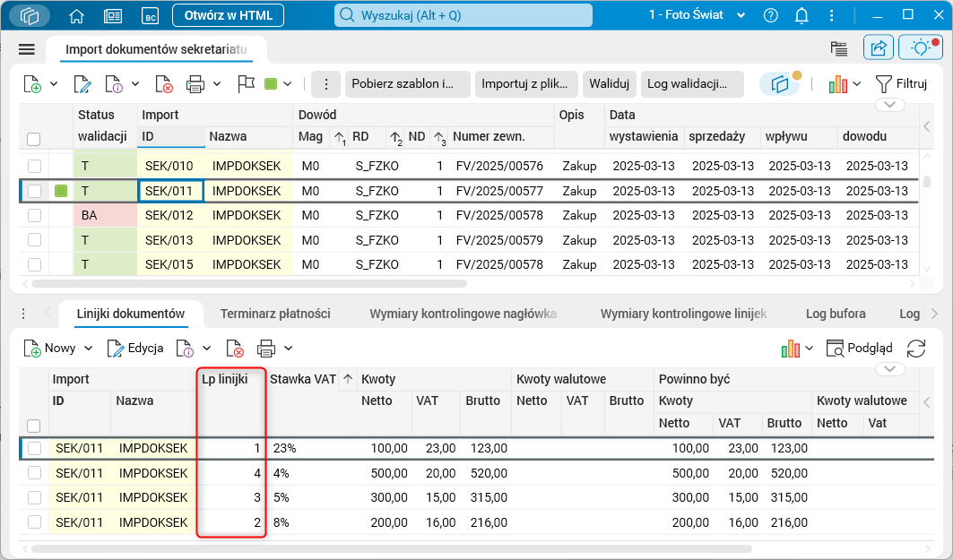Screen dimensions: 953x560
Task: Open the notifications bell icon
Action: pos(801,16)
